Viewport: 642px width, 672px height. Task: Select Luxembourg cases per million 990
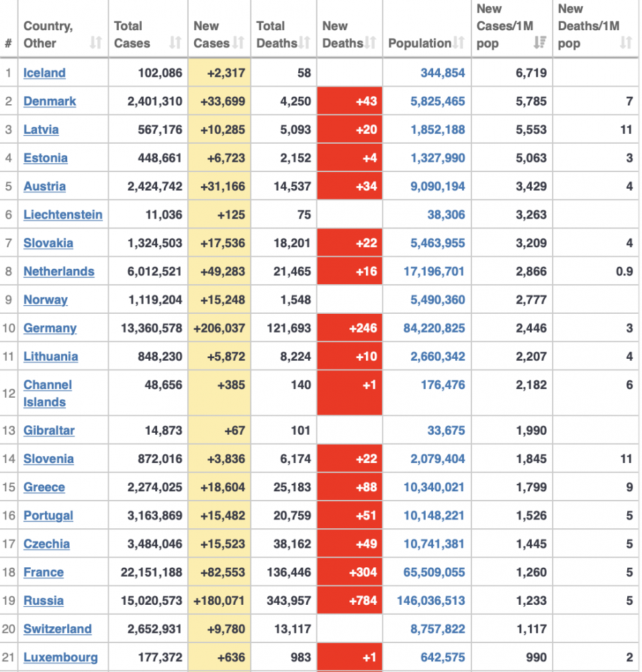click(x=536, y=657)
